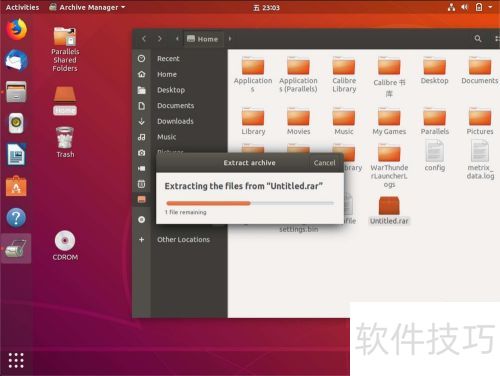The width and height of the screenshot is (500, 376).
Task: Select WarThunderLauncherLogs folder
Action: 389,166
